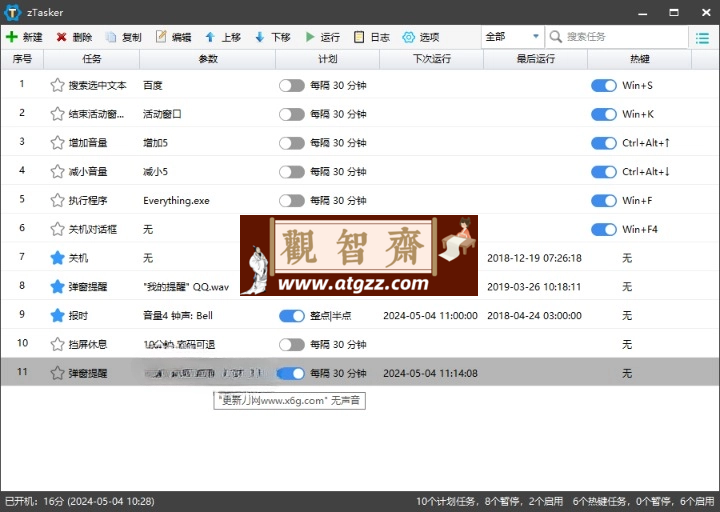Star the 弹窗提醒 task in row 11

[57, 373]
